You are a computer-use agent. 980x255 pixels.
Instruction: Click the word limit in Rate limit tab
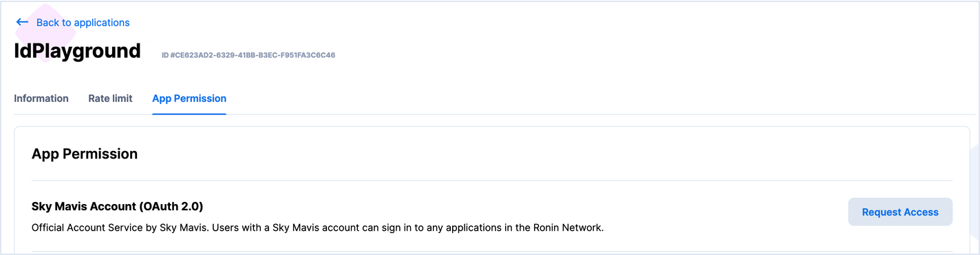[x=122, y=99]
